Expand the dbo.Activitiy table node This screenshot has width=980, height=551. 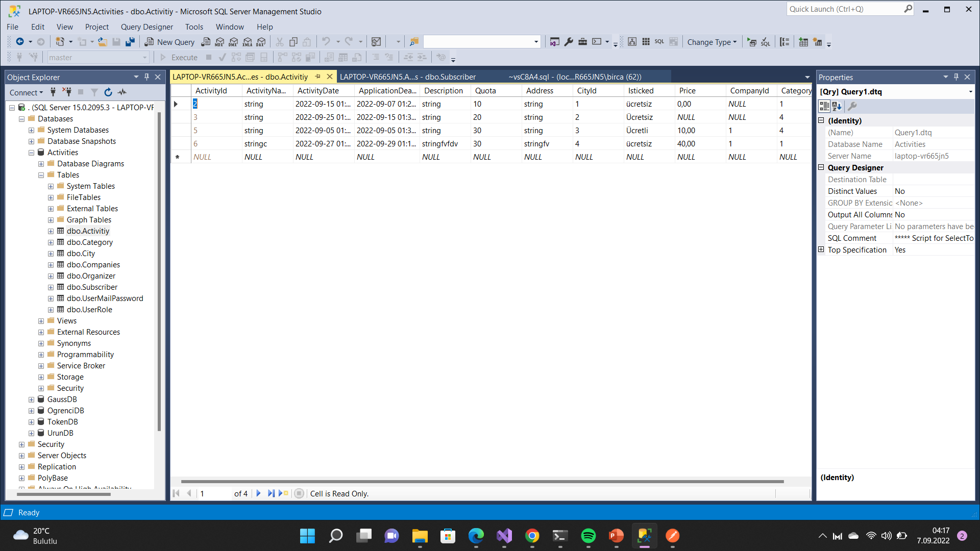51,231
